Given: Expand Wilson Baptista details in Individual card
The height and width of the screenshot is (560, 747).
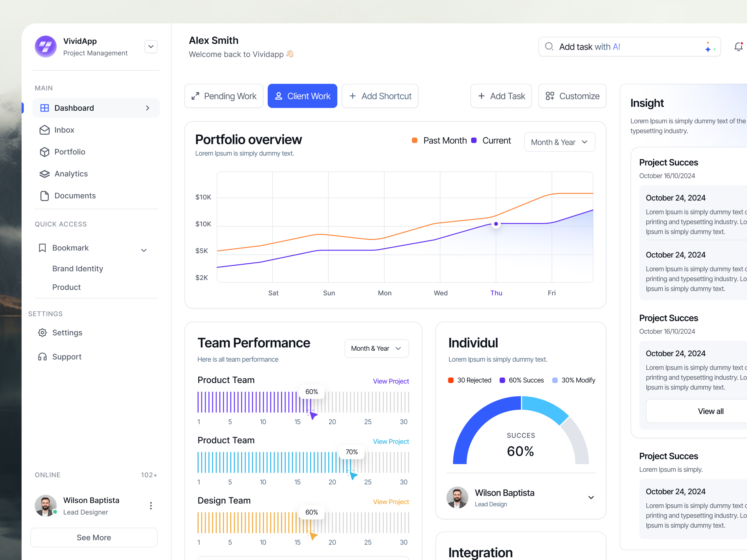Looking at the screenshot, I should (x=591, y=497).
